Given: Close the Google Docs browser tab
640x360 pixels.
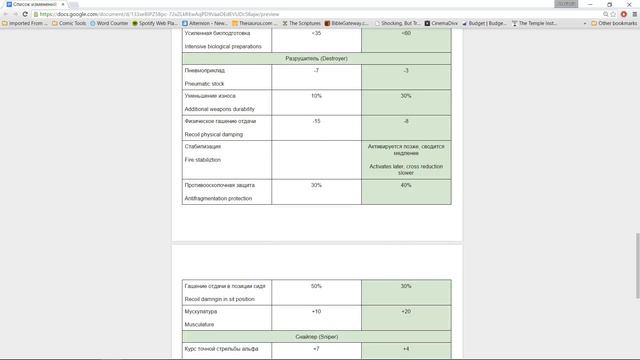Looking at the screenshot, I should point(63,4).
